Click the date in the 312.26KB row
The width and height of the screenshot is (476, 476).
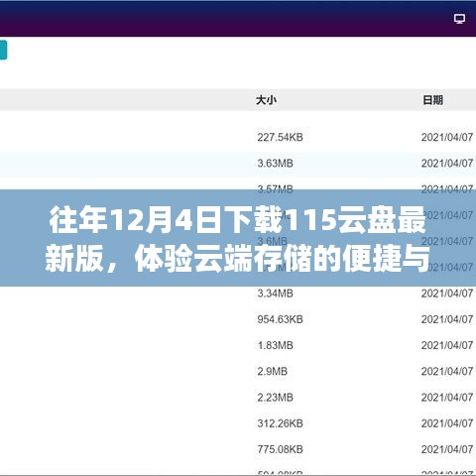click(x=447, y=423)
